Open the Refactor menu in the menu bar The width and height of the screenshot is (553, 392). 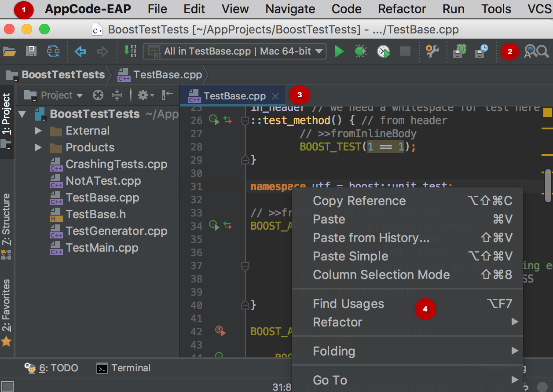pyautogui.click(x=402, y=9)
